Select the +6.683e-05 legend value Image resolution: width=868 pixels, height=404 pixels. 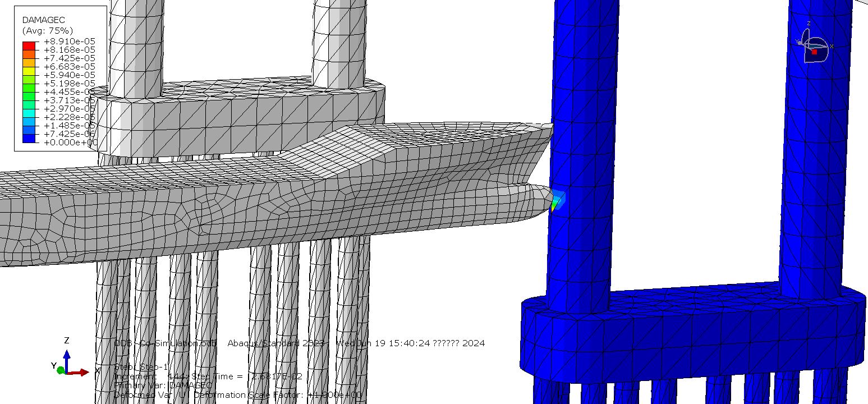(x=69, y=67)
